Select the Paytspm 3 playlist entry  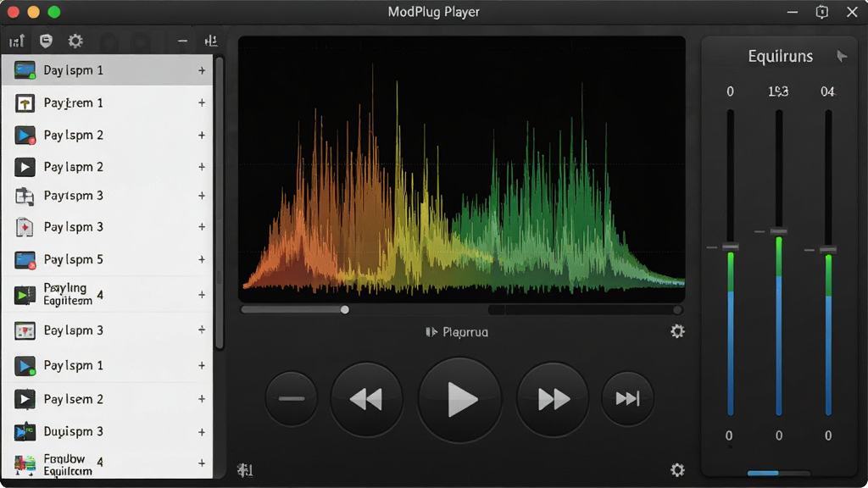[x=108, y=196]
